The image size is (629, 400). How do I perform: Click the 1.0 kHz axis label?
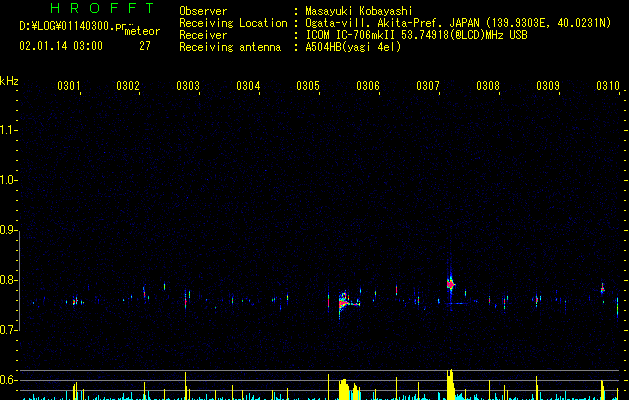7,180
